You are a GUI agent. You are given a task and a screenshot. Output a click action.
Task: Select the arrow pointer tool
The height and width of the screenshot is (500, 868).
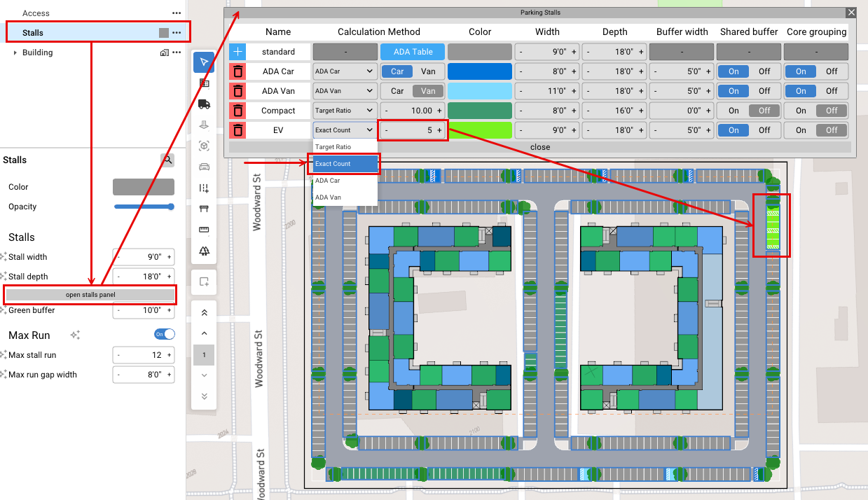[204, 62]
